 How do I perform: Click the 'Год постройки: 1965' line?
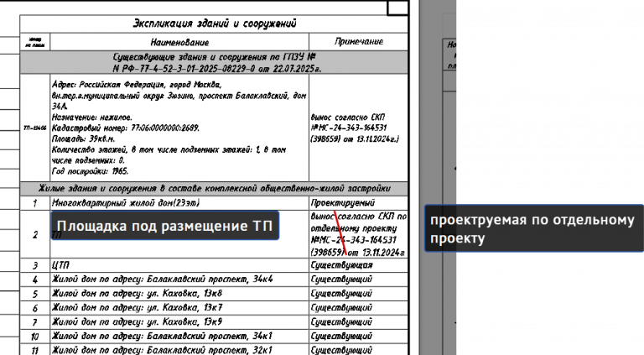coord(90,171)
